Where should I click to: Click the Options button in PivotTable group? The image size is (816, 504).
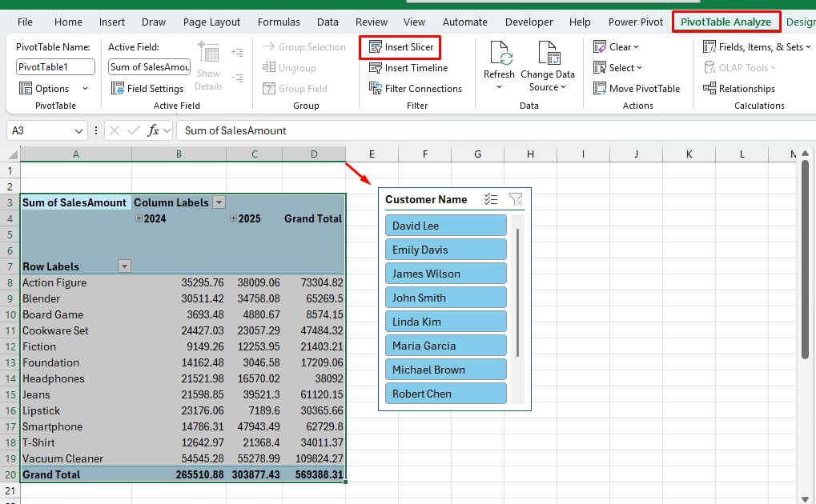[45, 89]
